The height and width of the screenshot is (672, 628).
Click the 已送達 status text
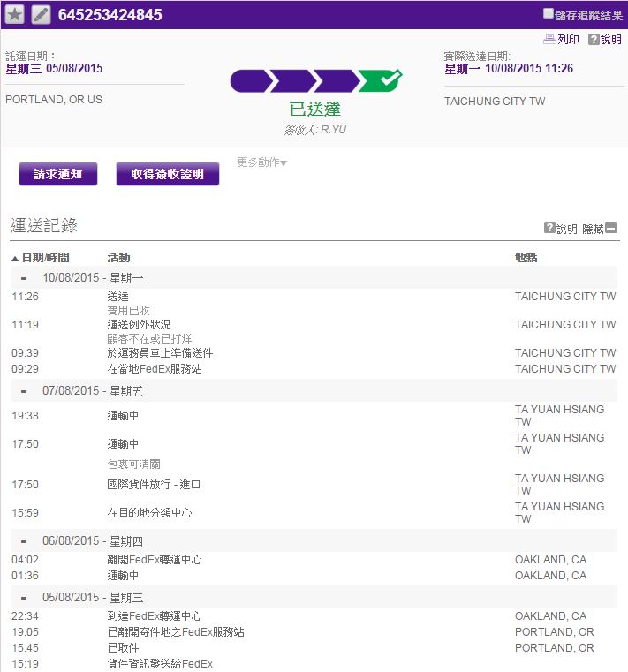pyautogui.click(x=315, y=109)
